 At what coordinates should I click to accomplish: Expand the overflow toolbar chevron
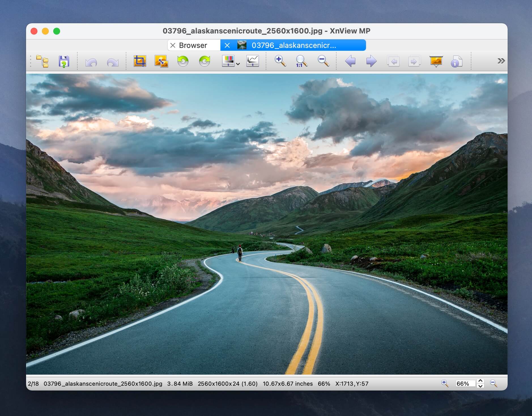click(501, 60)
